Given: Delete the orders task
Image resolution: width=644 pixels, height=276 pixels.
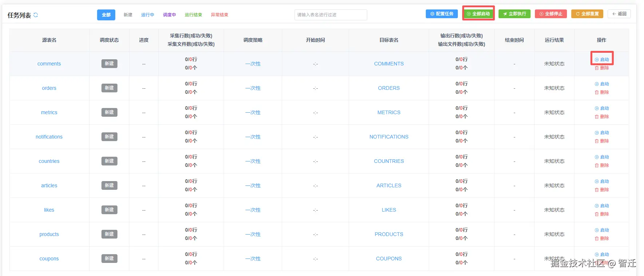Looking at the screenshot, I should (x=602, y=92).
